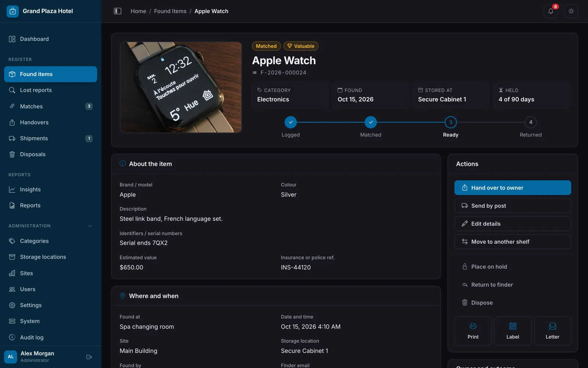Open Shipments with 1 badge
This screenshot has height=368, width=588.
pos(51,138)
